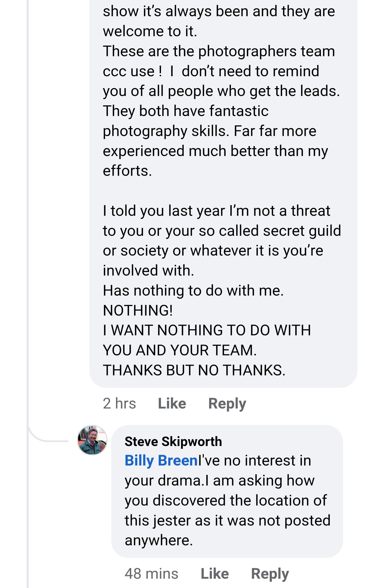Open the "48 mins" comment timestamp

click(x=151, y=574)
